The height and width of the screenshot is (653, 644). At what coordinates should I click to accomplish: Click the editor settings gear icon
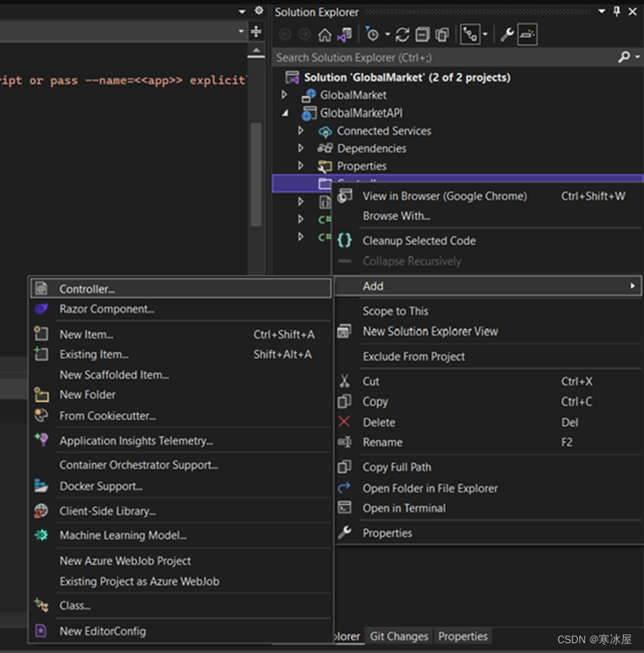pyautogui.click(x=259, y=10)
